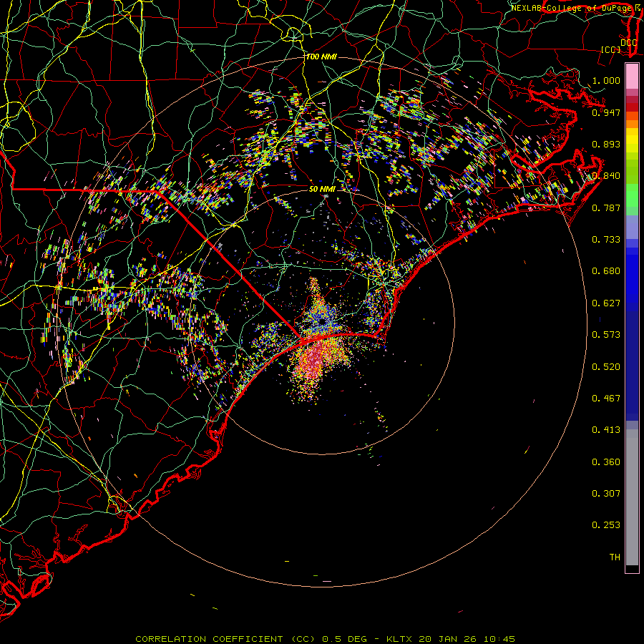Pick the pink segment of the color bar
The width and height of the screenshot is (644, 644).
pos(632,76)
